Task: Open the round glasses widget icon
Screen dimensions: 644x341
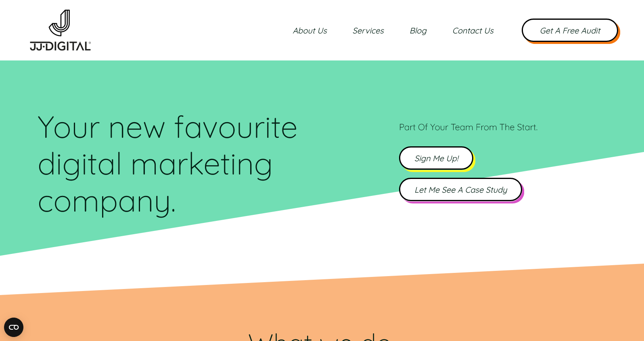Action: point(14,327)
